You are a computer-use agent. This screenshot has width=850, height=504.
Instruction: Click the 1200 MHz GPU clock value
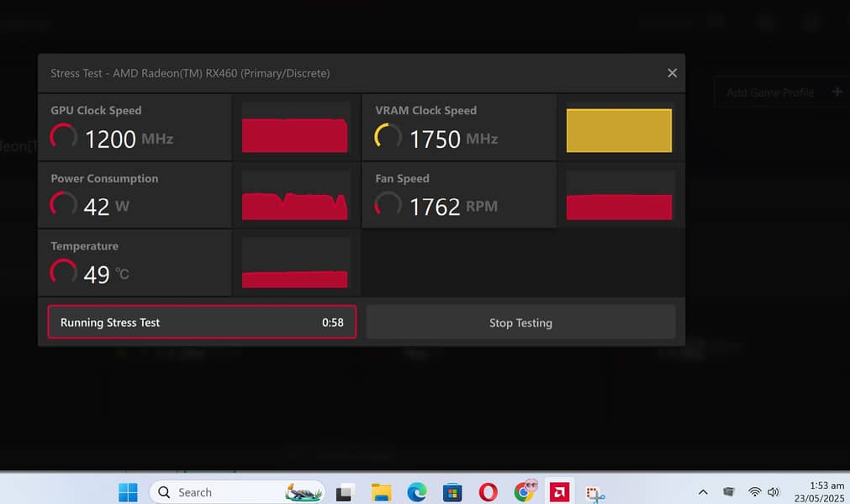coord(129,139)
